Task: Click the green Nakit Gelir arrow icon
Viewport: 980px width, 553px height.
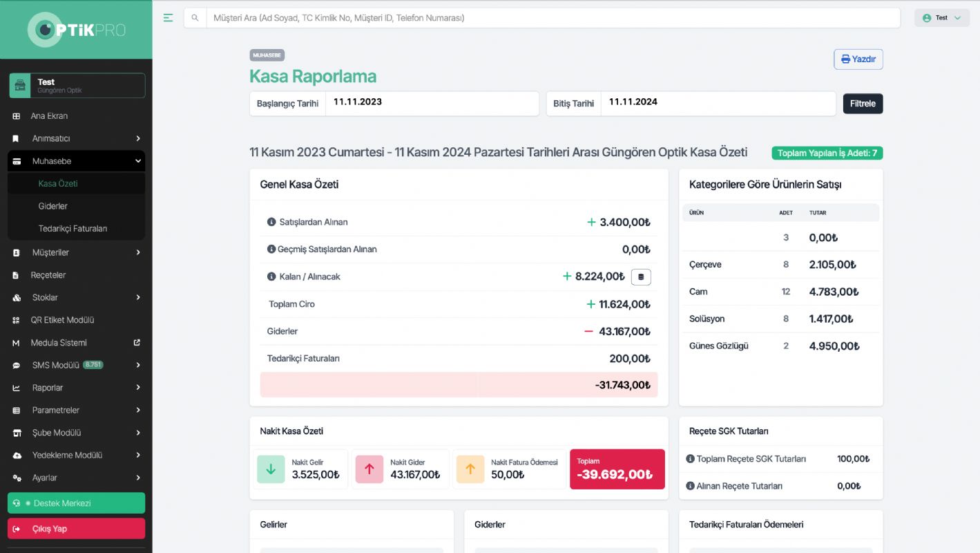Action: coord(271,469)
